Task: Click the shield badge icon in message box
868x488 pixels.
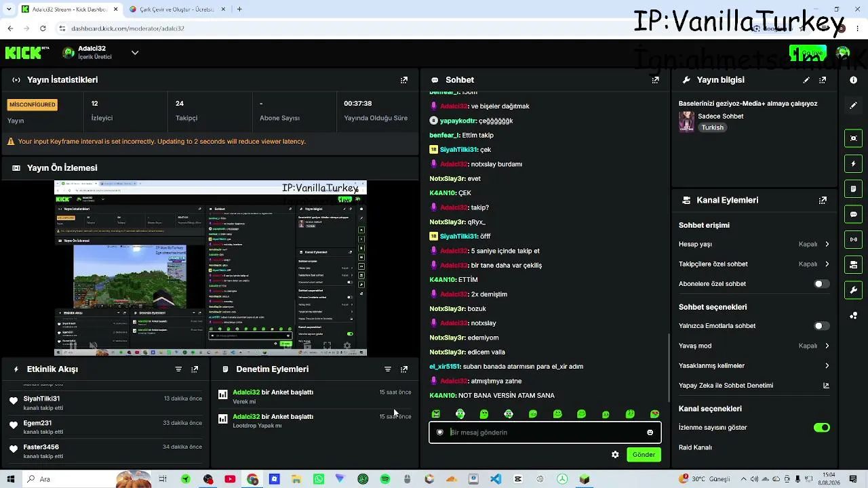Action: point(439,432)
